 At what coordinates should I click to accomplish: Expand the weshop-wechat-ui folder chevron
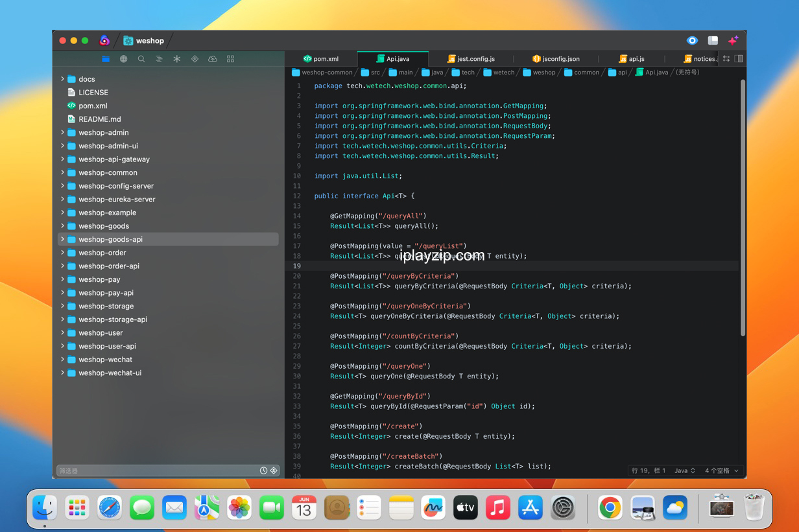(x=62, y=373)
